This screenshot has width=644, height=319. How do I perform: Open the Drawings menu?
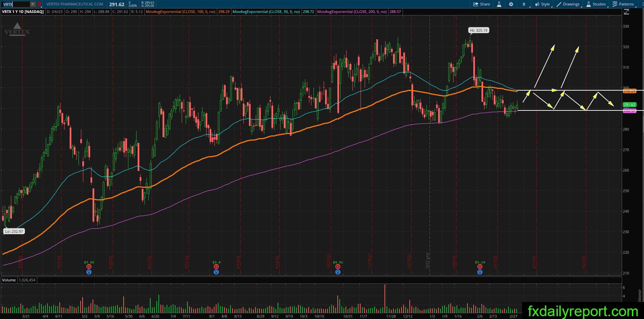click(568, 4)
